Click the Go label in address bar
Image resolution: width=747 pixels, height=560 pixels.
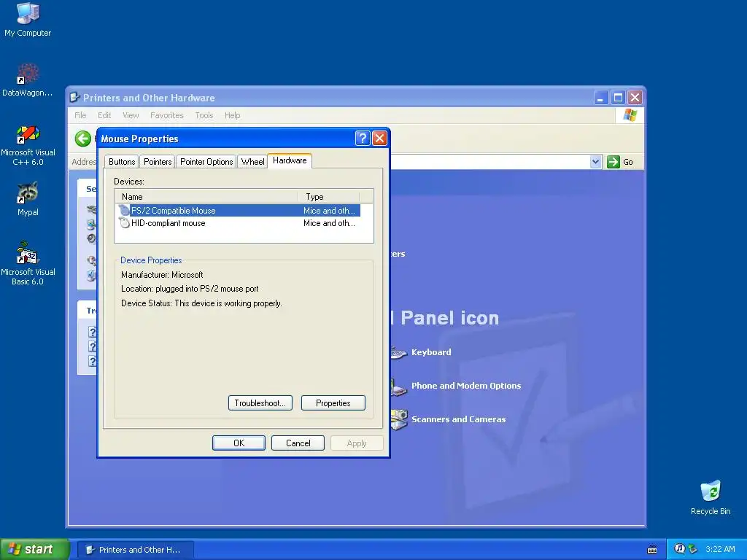[x=628, y=162]
